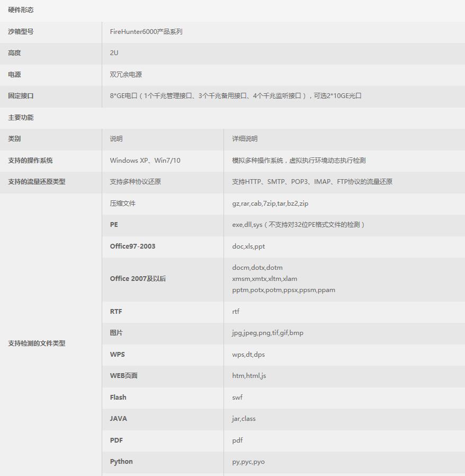Click the 'swf' extension cell

237,398
